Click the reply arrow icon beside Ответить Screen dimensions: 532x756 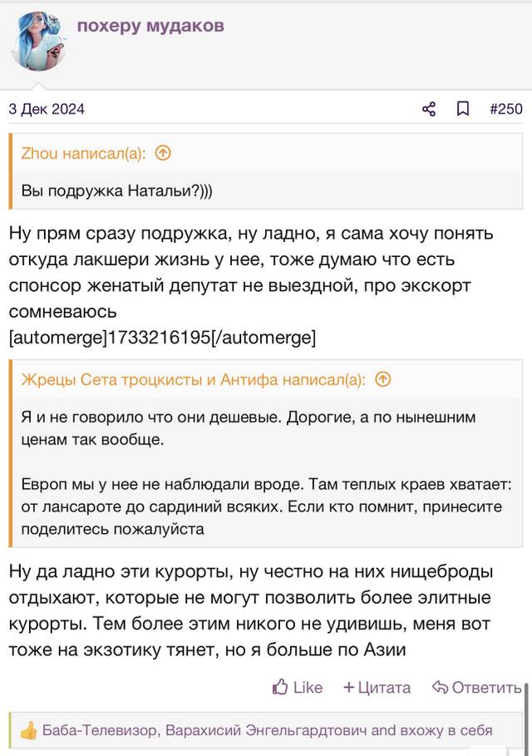(x=440, y=687)
